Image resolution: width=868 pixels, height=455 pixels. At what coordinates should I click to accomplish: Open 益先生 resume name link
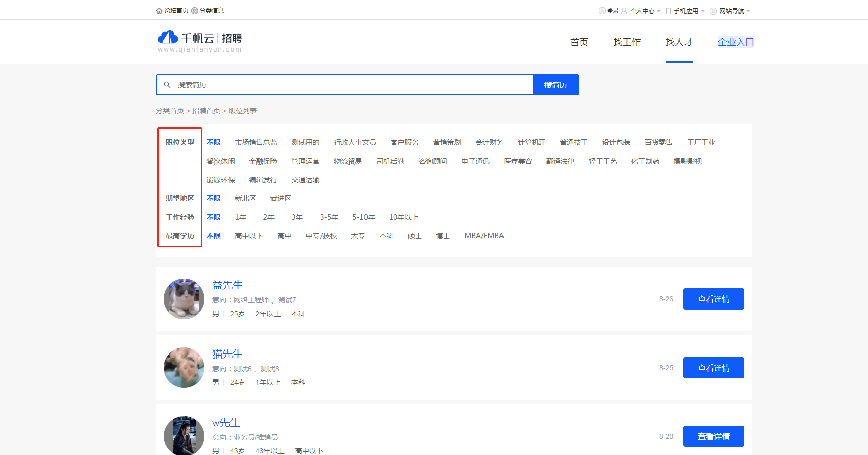(227, 285)
